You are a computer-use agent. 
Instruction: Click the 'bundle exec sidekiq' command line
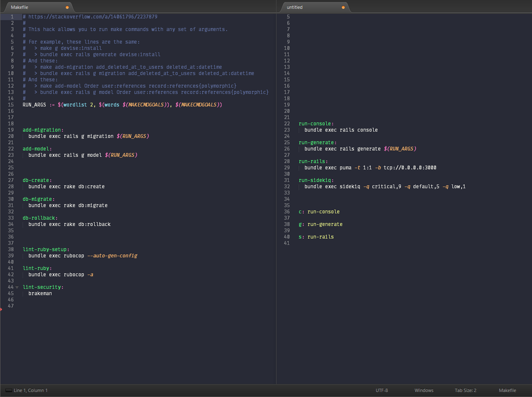pyautogui.click(x=385, y=187)
